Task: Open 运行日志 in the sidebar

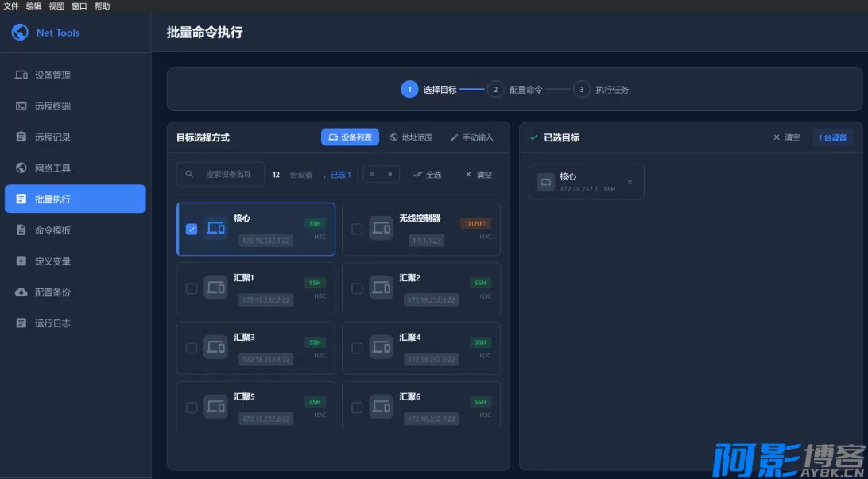Action: [x=52, y=323]
